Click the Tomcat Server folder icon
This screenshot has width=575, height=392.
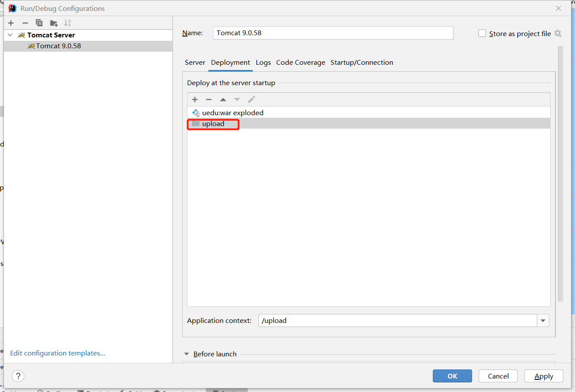click(x=21, y=35)
